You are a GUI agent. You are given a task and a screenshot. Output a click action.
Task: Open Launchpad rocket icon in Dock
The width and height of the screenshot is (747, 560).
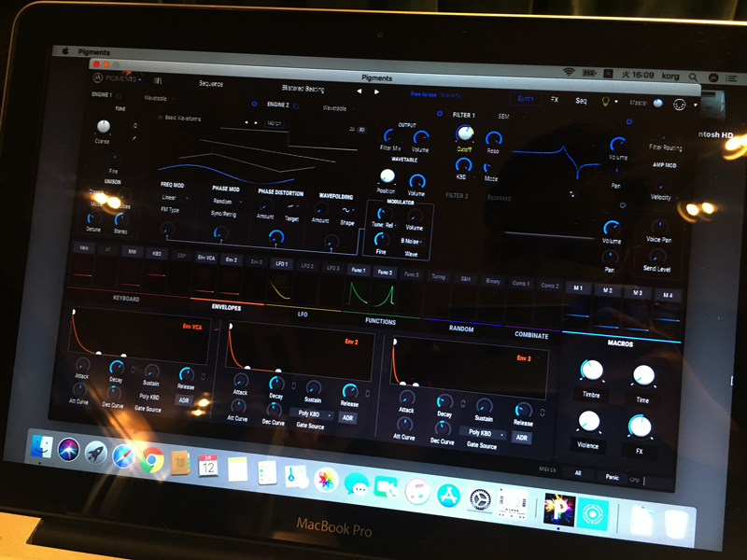96,453
